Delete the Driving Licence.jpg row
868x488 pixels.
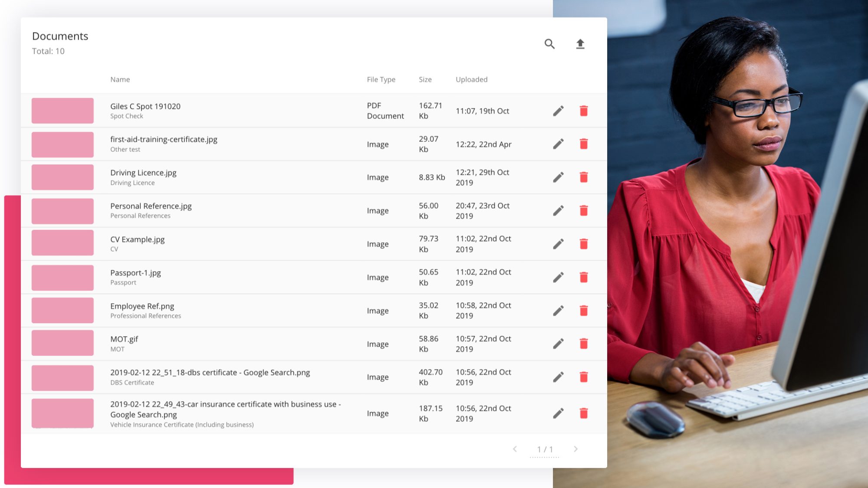point(584,177)
